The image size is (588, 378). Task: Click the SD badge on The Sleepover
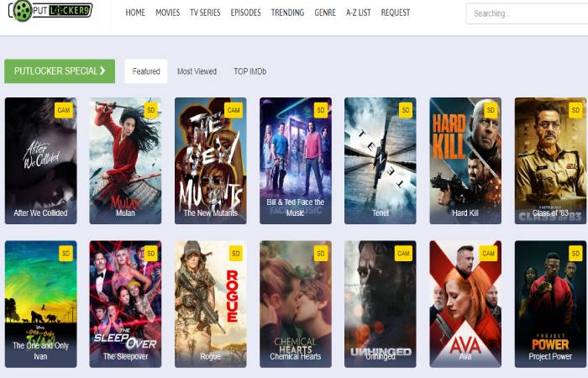[150, 254]
